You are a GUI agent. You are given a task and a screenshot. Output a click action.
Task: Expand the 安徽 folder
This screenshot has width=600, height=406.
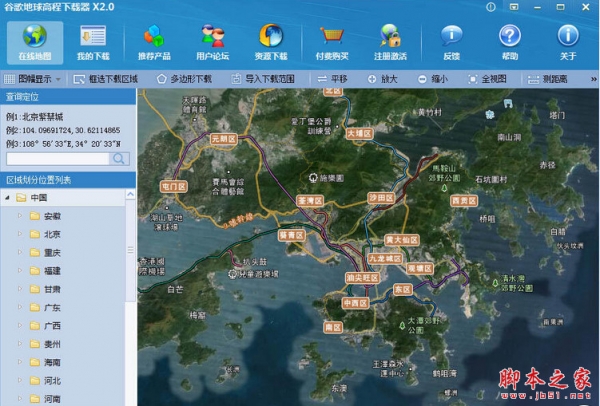point(20,216)
